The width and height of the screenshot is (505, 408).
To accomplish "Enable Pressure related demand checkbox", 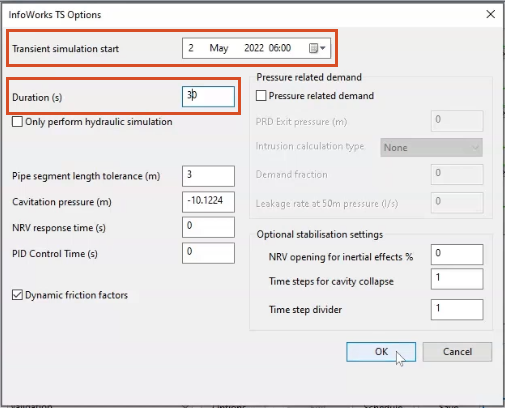I will (x=261, y=96).
